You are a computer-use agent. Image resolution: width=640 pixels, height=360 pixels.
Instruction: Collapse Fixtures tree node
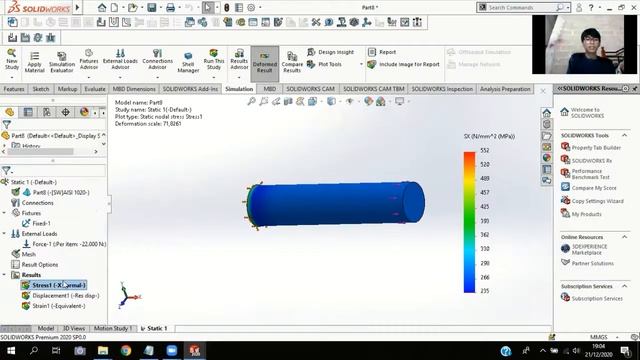point(4,213)
